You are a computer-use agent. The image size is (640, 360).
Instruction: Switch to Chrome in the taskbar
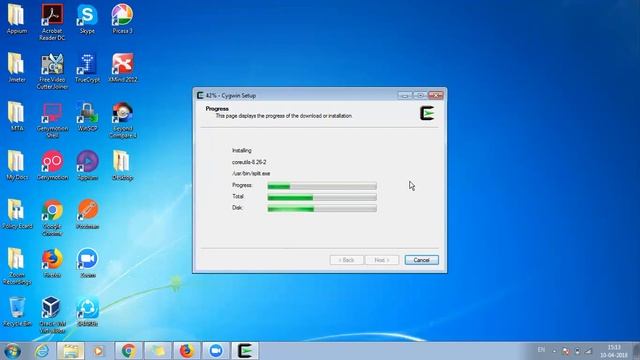(x=129, y=351)
